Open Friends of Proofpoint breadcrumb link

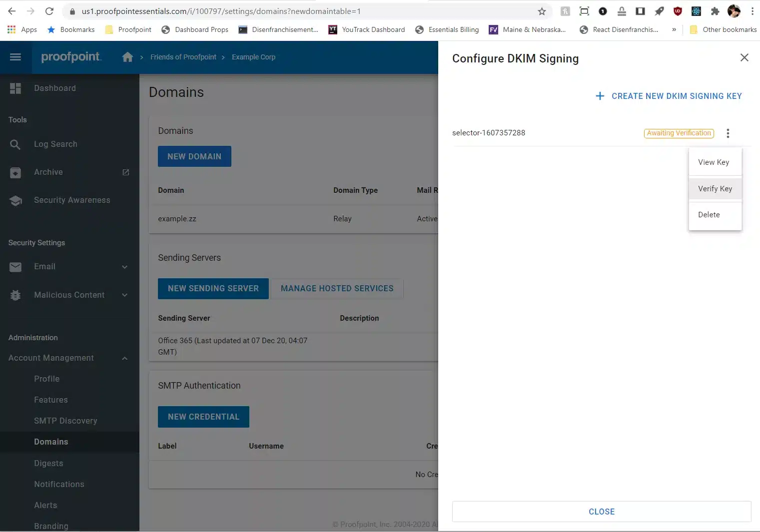[183, 57]
